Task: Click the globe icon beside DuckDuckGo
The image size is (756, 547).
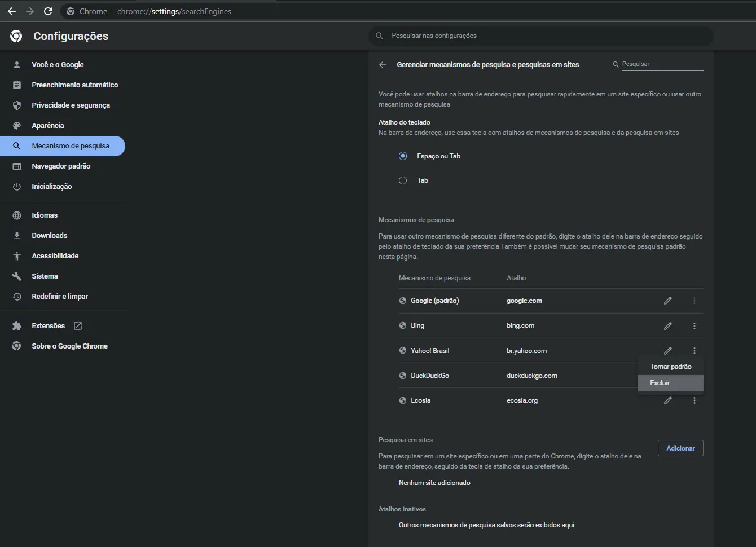Action: (403, 376)
